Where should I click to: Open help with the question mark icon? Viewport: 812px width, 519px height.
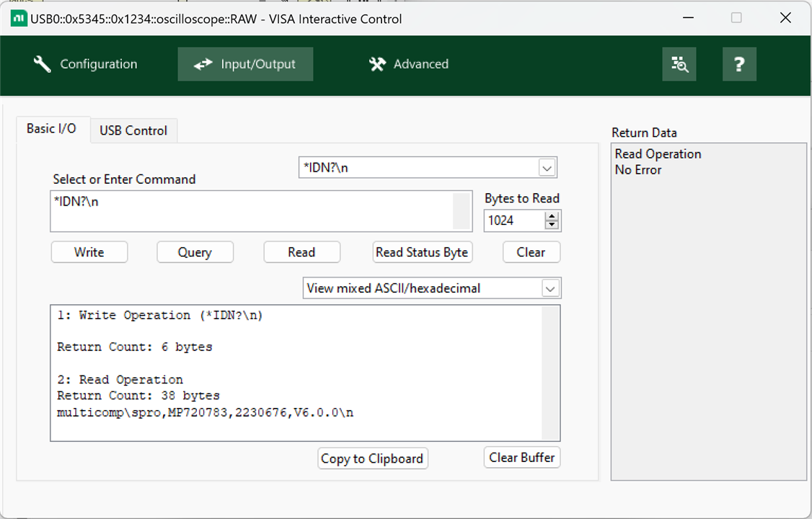coord(739,64)
